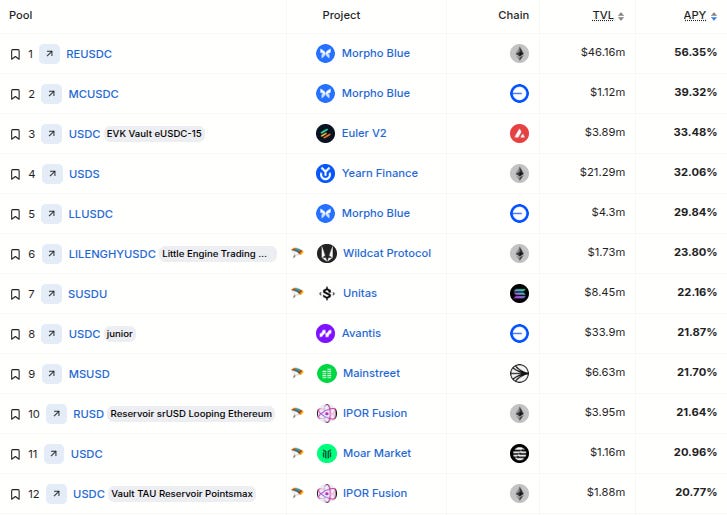Screen dimensions: 727x515
Task: Click the $46.16m TVL value
Action: click(x=603, y=52)
